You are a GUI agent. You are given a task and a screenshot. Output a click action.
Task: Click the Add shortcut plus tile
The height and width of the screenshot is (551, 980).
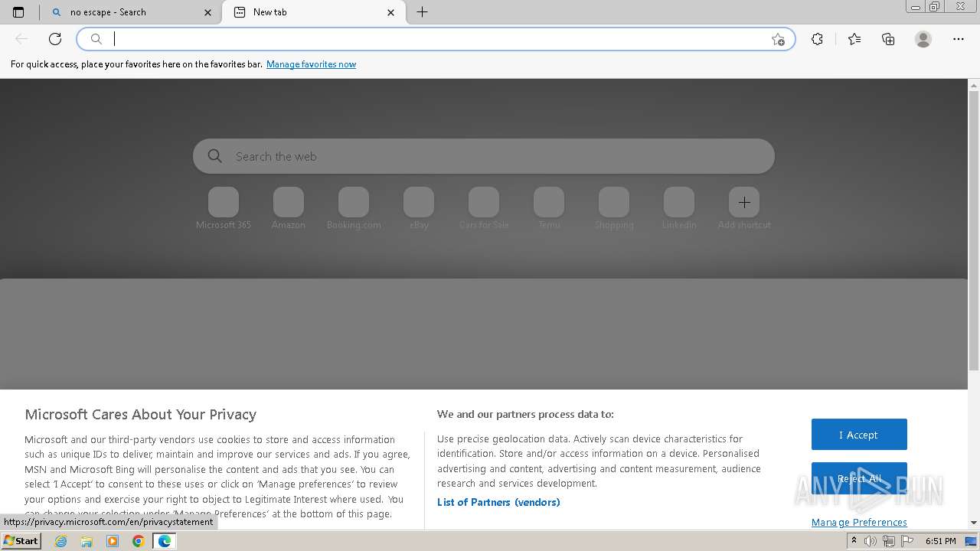744,202
